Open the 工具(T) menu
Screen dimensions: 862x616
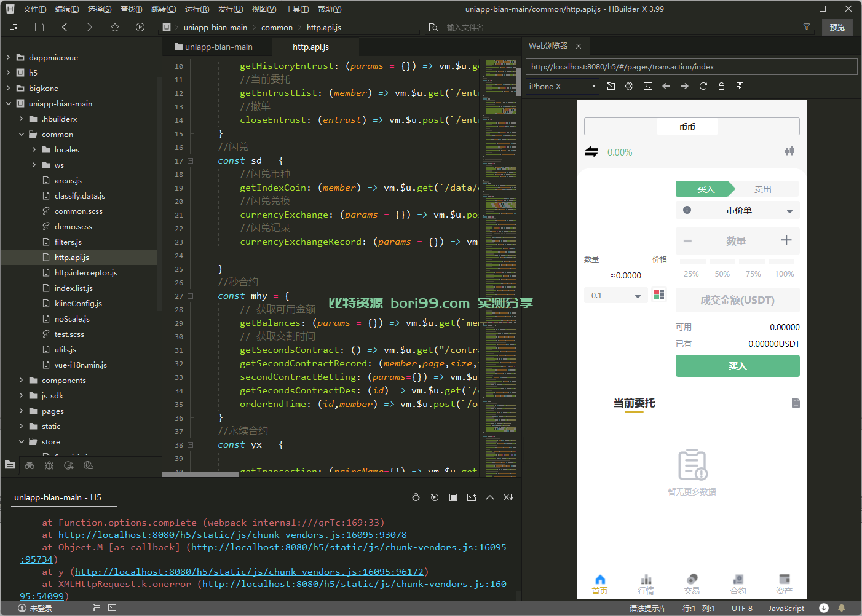pyautogui.click(x=297, y=9)
